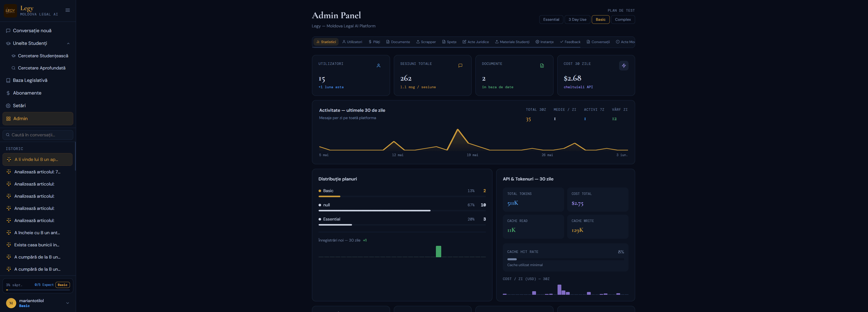Open Setări
This screenshot has height=312, width=868.
(38, 106)
